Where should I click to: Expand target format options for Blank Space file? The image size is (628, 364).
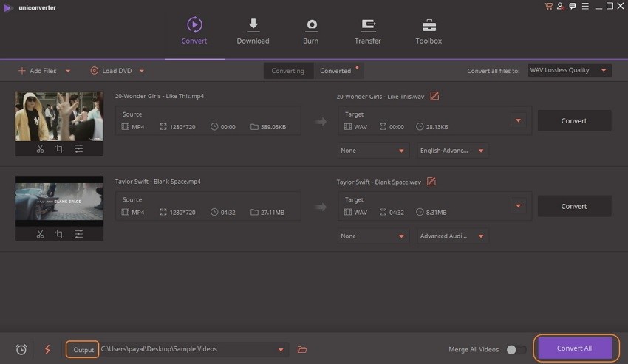518,206
